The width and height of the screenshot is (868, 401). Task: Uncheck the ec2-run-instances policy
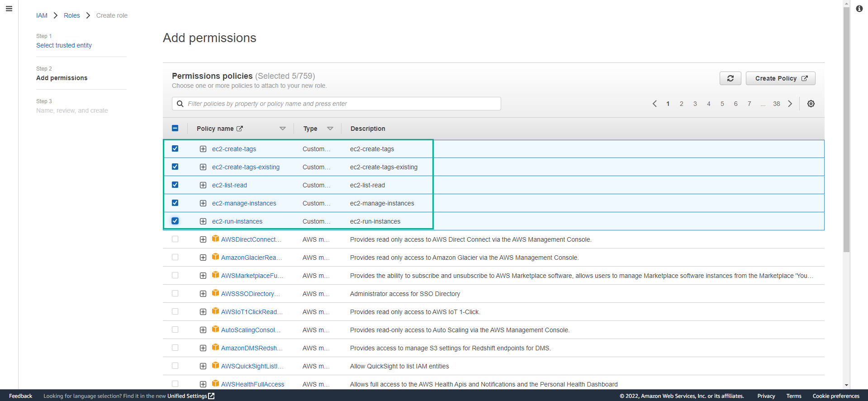175,221
